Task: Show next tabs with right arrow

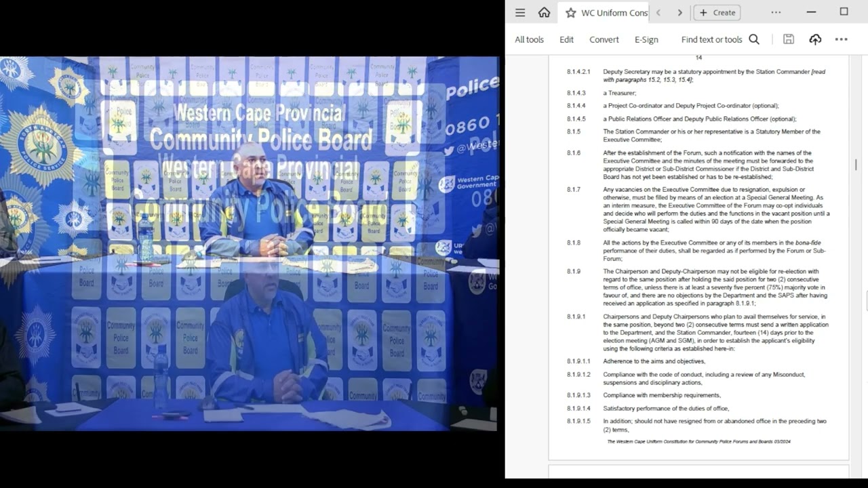Action: pos(679,12)
